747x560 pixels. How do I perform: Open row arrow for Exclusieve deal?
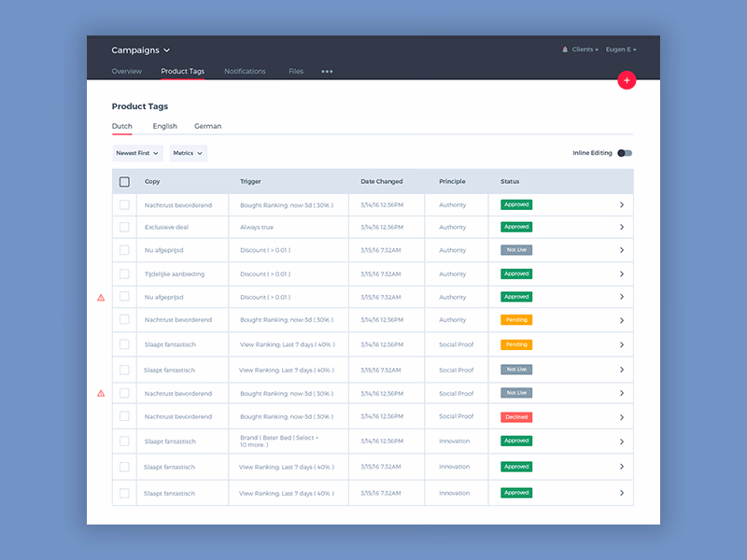point(622,227)
